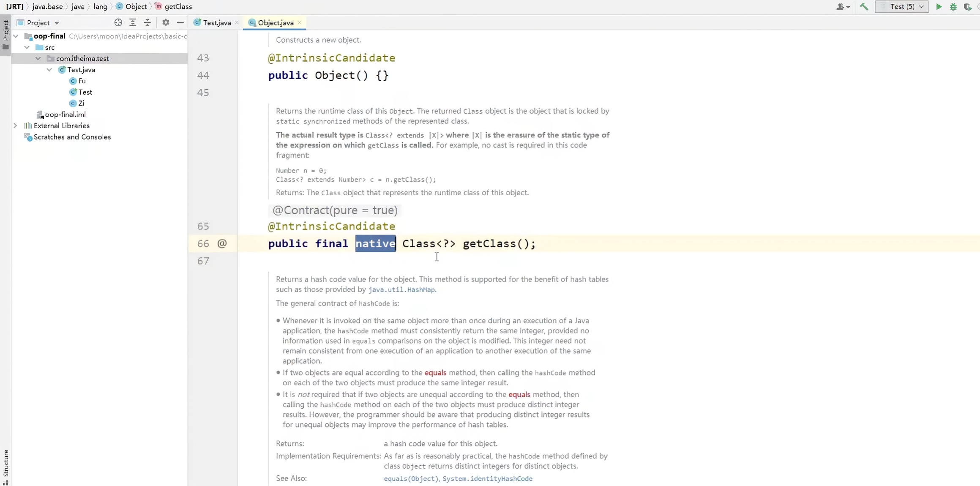Follow the System.identityHashCode link

click(487, 478)
